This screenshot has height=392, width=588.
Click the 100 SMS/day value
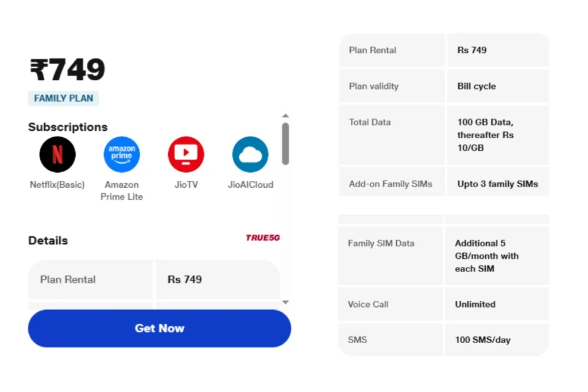pyautogui.click(x=482, y=340)
